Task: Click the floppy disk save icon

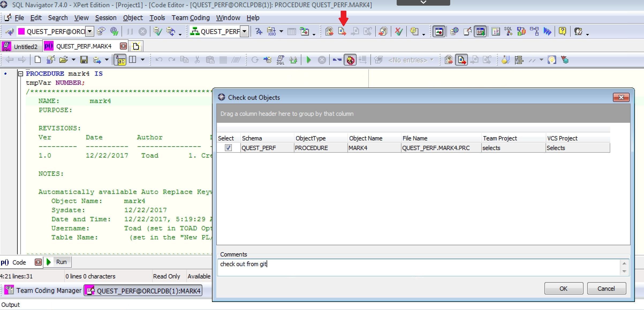Action: (84, 60)
